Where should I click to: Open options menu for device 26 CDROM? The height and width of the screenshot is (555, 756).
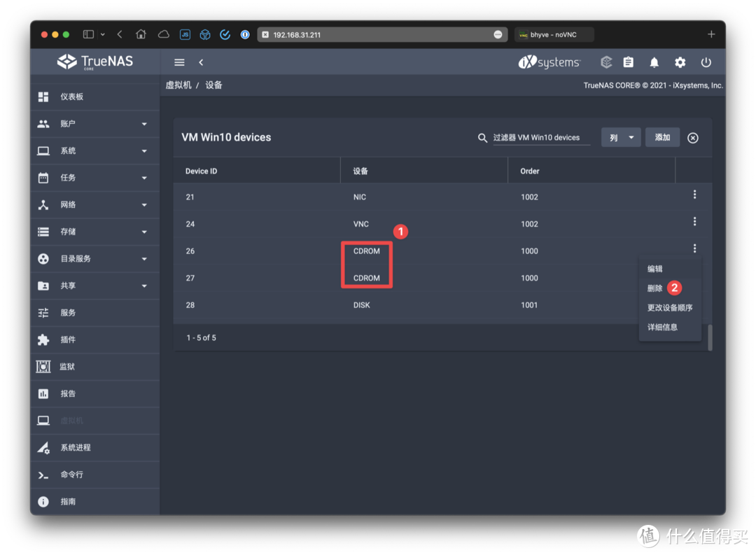[694, 248]
